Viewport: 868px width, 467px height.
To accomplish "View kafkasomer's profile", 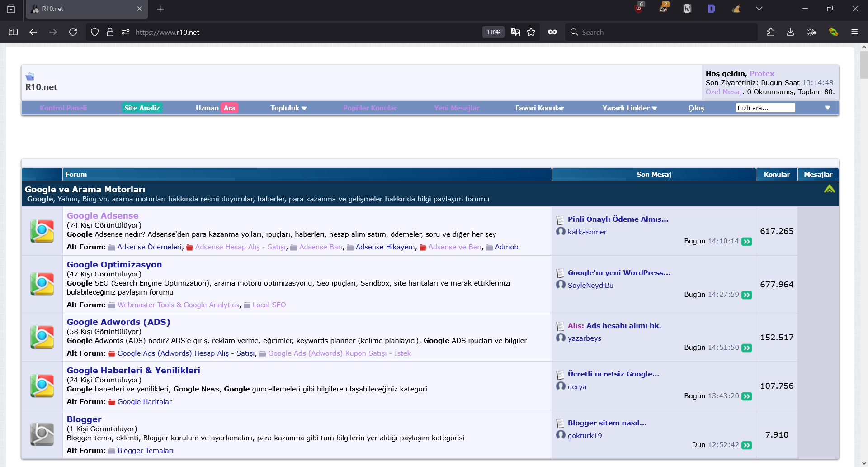I will click(587, 232).
